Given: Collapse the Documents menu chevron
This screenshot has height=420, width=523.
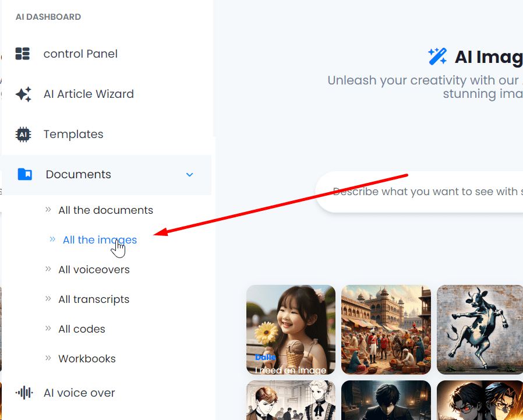Looking at the screenshot, I should (189, 175).
